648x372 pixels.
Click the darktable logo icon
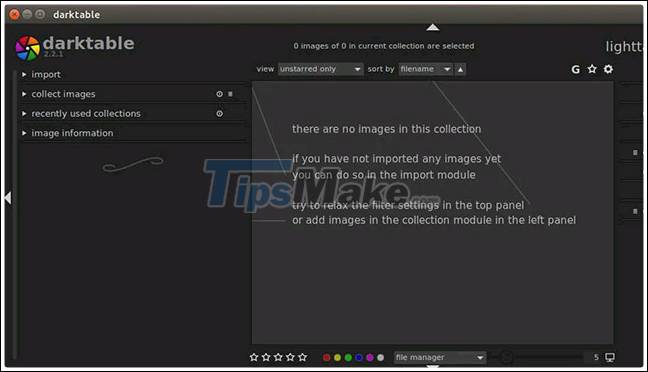[x=27, y=48]
